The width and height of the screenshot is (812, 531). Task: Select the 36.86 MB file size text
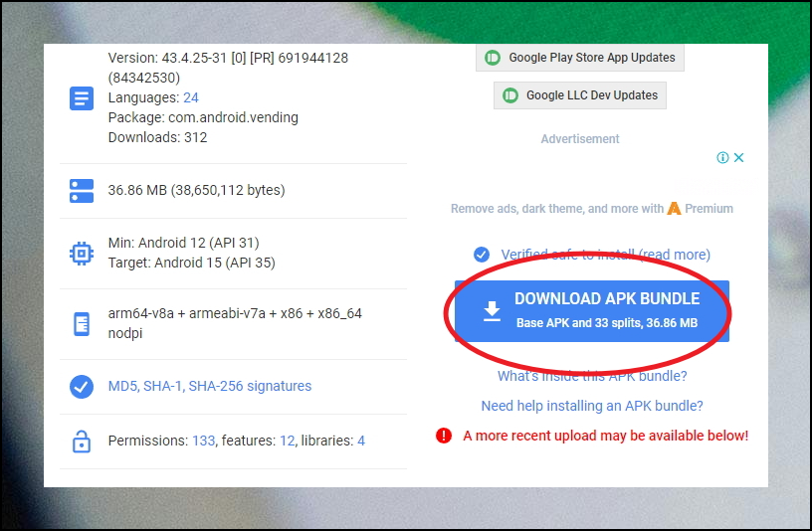click(x=196, y=190)
